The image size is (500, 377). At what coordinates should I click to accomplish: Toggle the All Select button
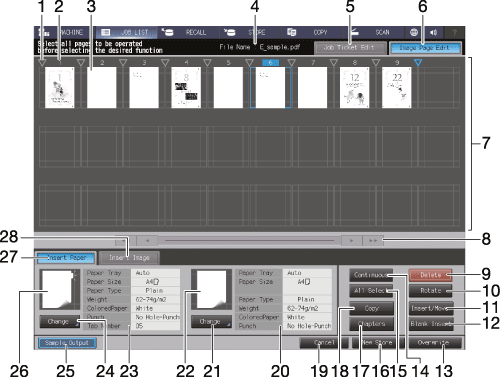(x=371, y=291)
